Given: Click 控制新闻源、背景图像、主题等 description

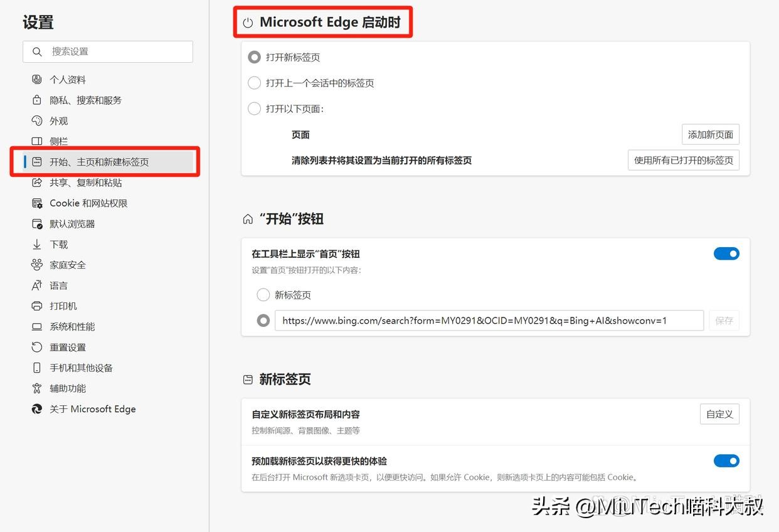Looking at the screenshot, I should coord(305,430).
